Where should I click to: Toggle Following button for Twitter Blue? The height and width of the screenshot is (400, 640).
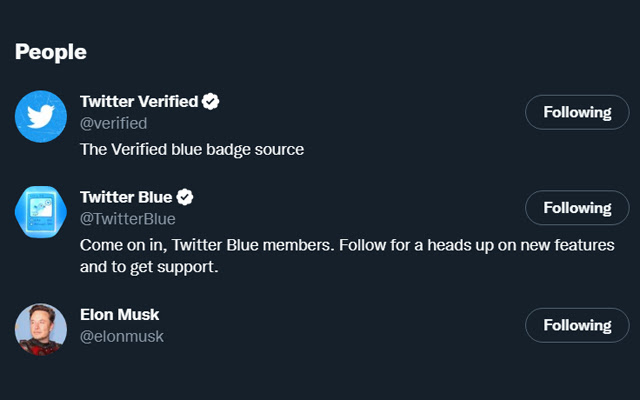pyautogui.click(x=577, y=208)
